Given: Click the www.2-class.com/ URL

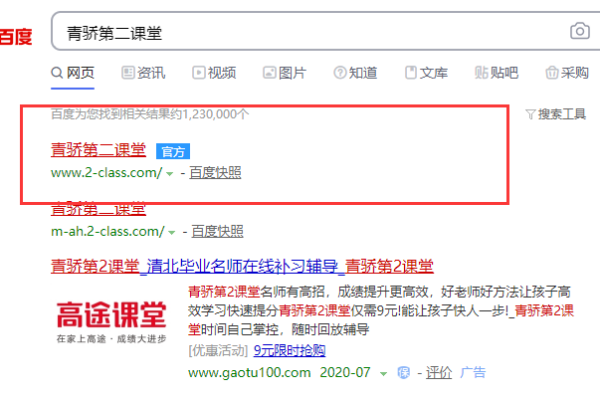Looking at the screenshot, I should (x=107, y=173).
